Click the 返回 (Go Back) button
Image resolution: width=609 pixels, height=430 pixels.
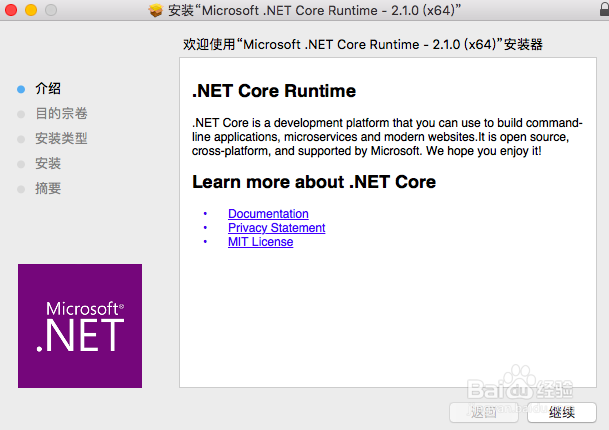click(x=484, y=413)
